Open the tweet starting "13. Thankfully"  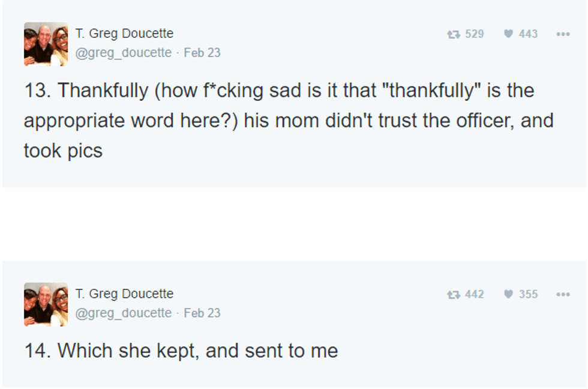pyautogui.click(x=279, y=120)
